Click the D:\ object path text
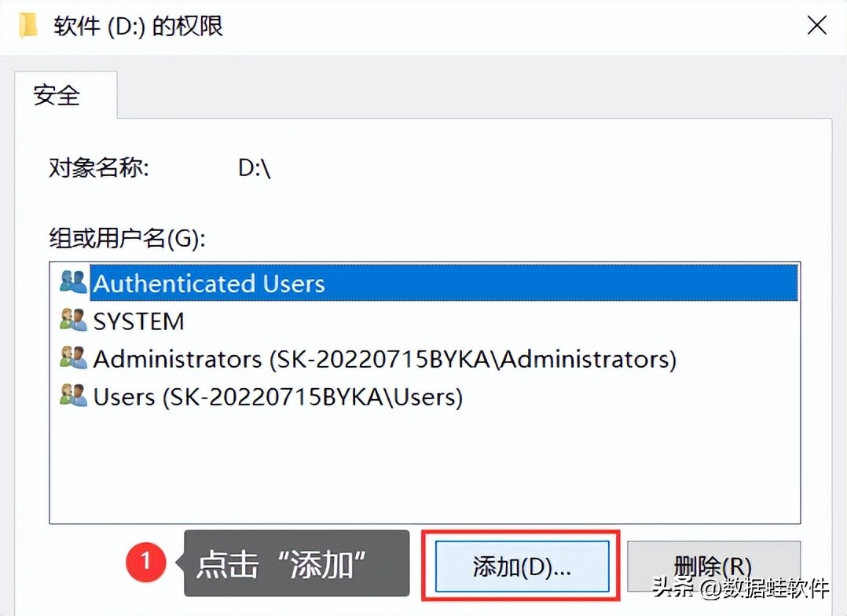Viewport: 847px width, 616px height. point(255,168)
